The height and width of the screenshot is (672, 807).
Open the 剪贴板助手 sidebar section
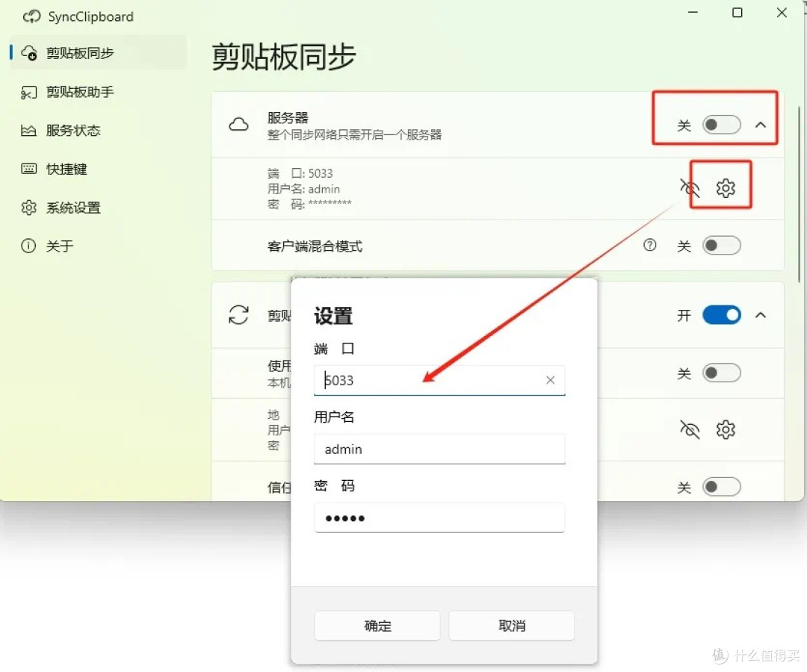pos(72,92)
